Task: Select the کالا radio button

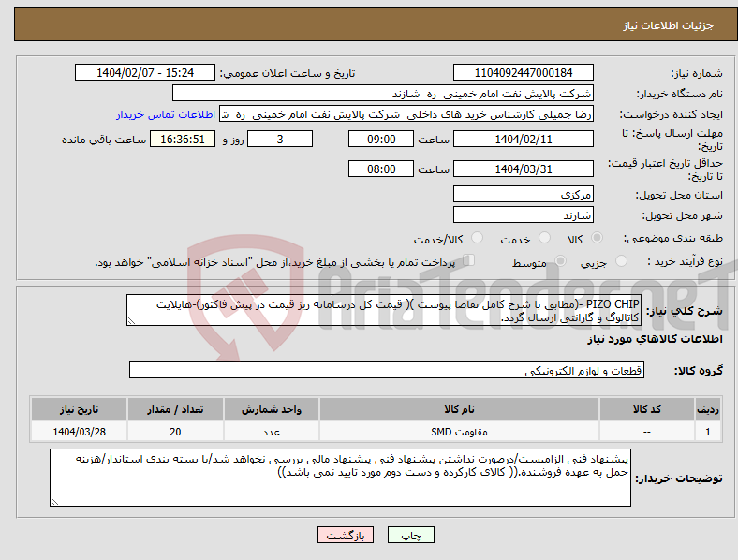Action: click(x=597, y=238)
